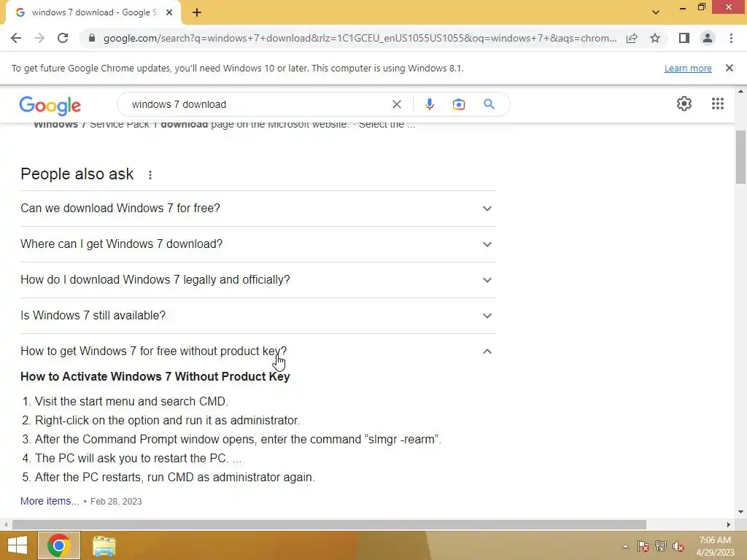Open People also ask options menu
747x560 pixels.
point(150,175)
